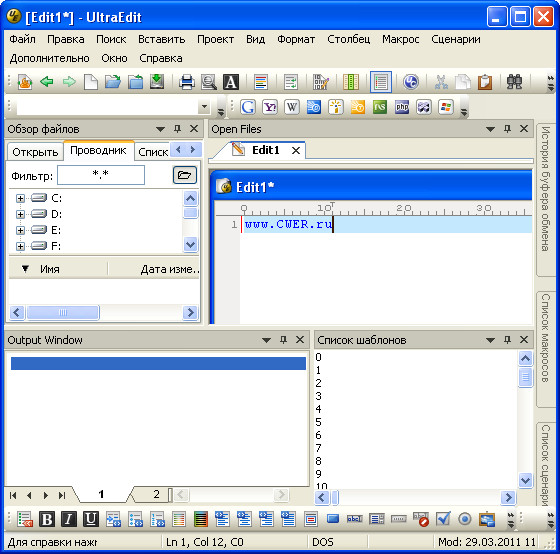This screenshot has width=560, height=554.
Task: Click the DOS indicator in the status bar
Action: (322, 542)
